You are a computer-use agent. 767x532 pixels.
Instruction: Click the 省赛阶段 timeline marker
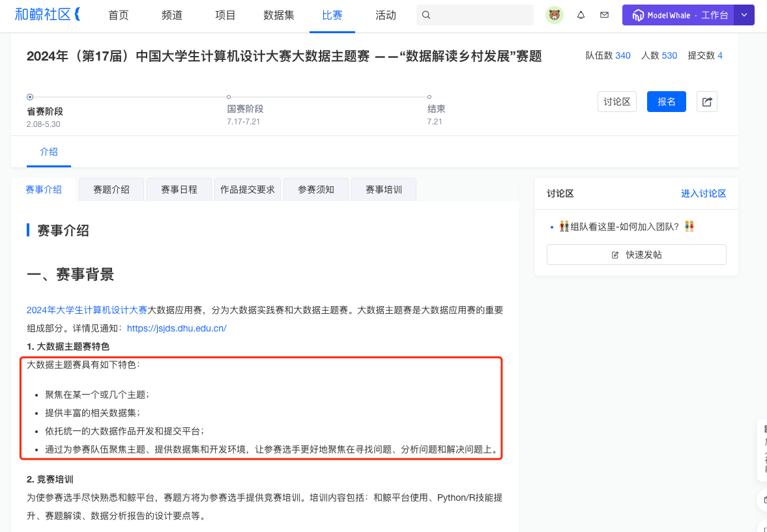pos(30,97)
